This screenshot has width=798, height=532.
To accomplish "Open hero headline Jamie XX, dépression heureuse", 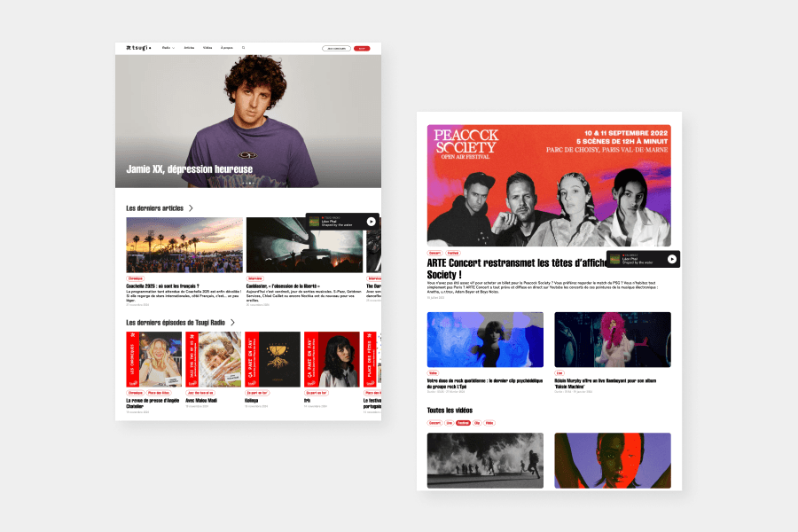I will tap(190, 169).
